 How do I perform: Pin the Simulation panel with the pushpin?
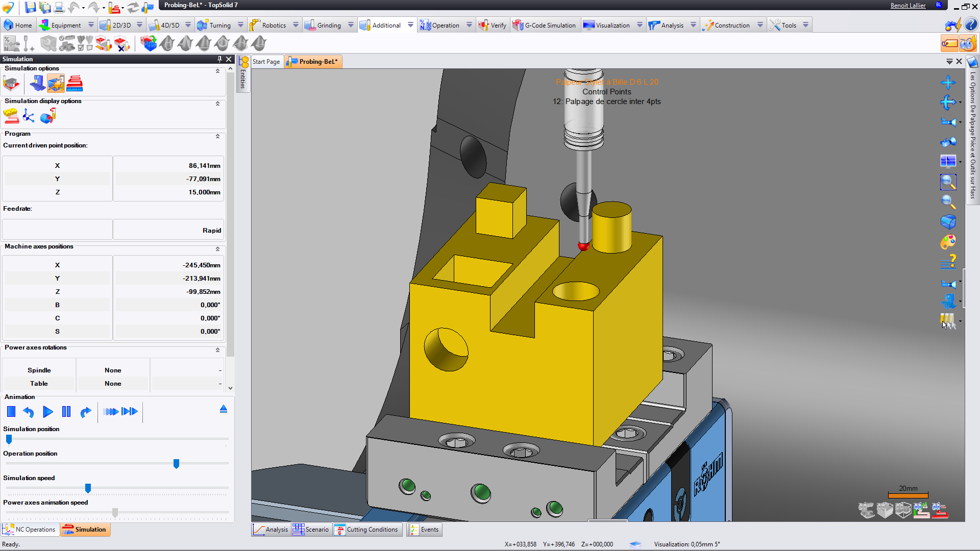219,59
